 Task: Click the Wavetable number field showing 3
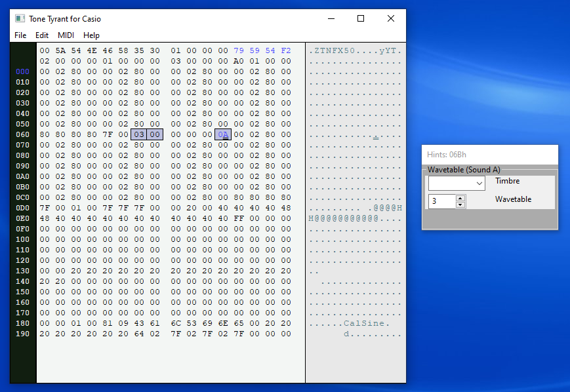click(x=441, y=201)
